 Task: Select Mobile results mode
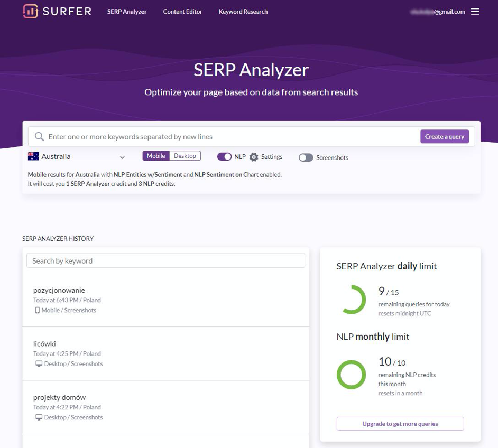click(x=156, y=156)
